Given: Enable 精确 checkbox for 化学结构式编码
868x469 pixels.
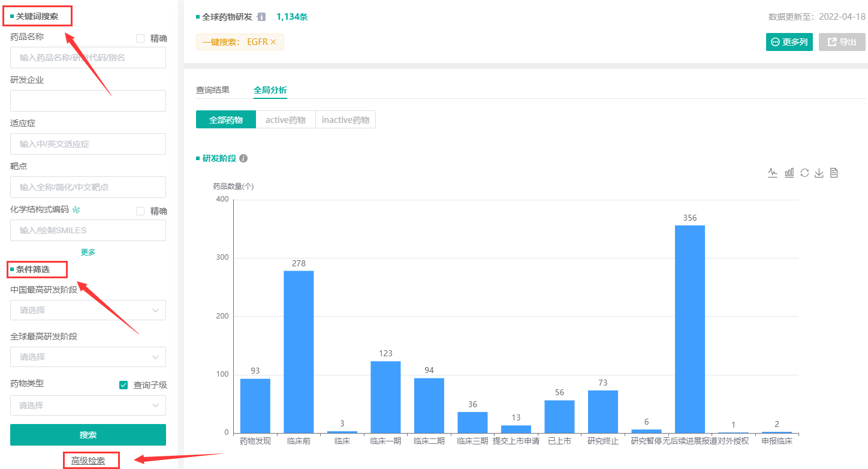Looking at the screenshot, I should [x=140, y=211].
